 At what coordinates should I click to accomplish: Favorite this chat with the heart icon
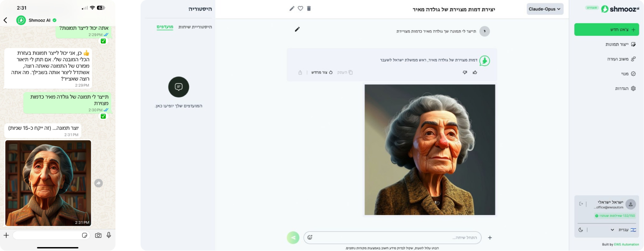(300, 8)
